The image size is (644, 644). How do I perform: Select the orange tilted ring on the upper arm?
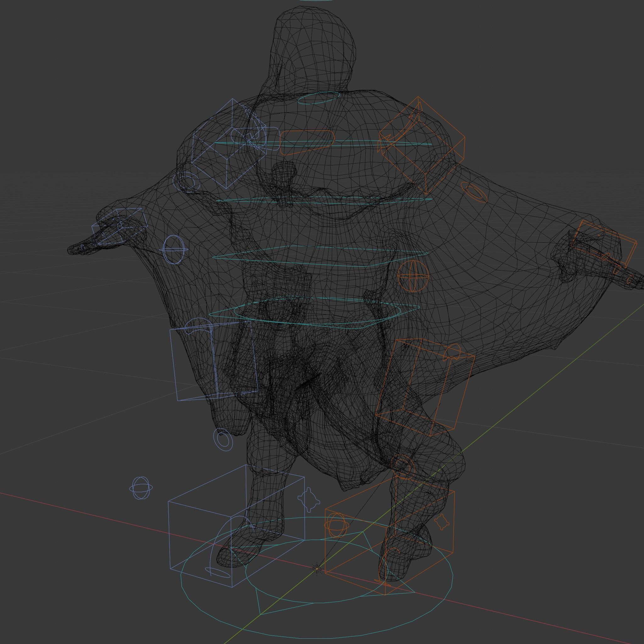[474, 192]
